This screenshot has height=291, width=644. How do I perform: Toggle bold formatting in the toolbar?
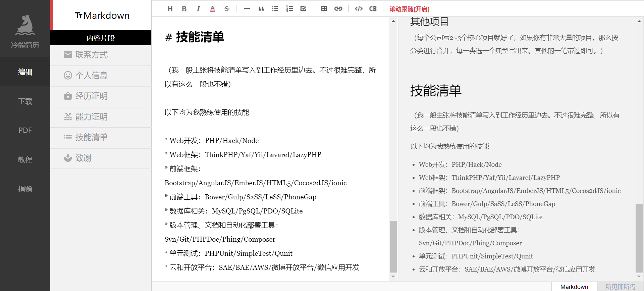[x=184, y=9]
